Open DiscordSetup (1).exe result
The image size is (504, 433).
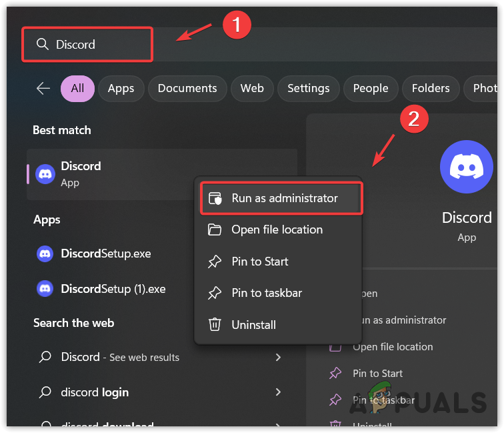click(113, 289)
